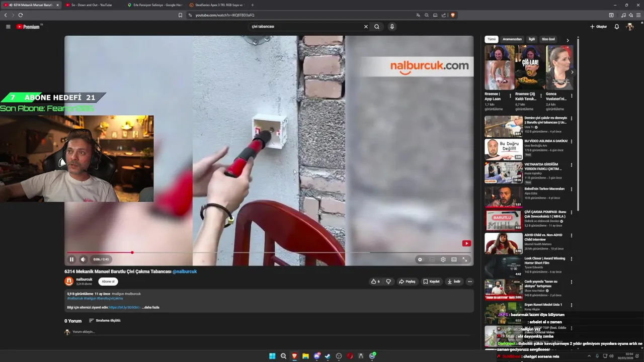This screenshot has height=362, width=644.
Task: Select the Tümü filter chip
Action: pos(492,39)
